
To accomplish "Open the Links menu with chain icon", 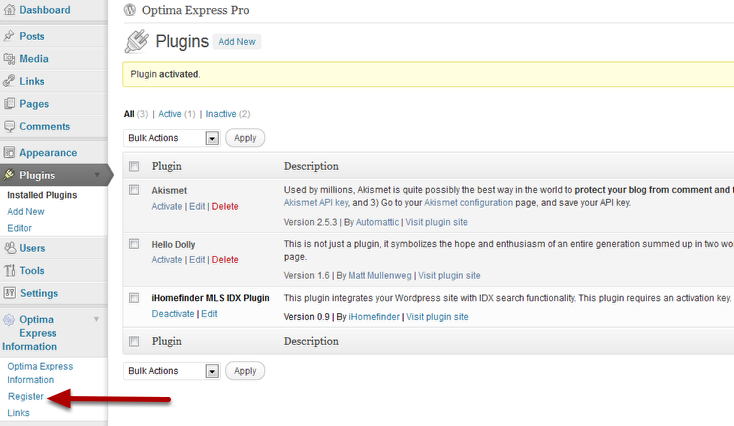I will [x=32, y=81].
